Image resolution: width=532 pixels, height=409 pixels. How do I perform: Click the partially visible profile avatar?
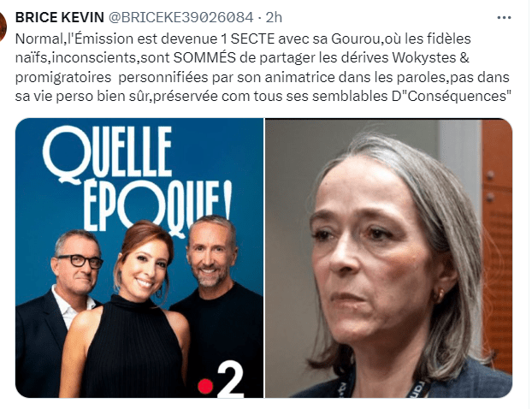tap(3, 27)
